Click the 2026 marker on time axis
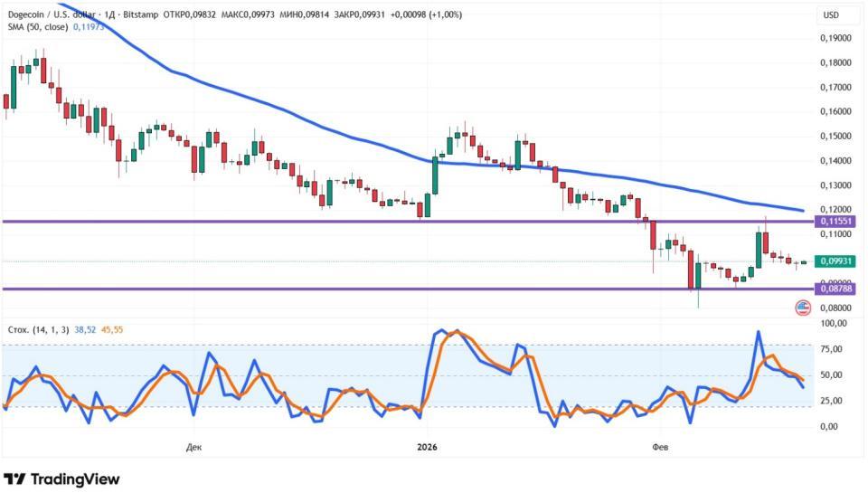Viewport: 868px width, 493px height. coord(429,446)
